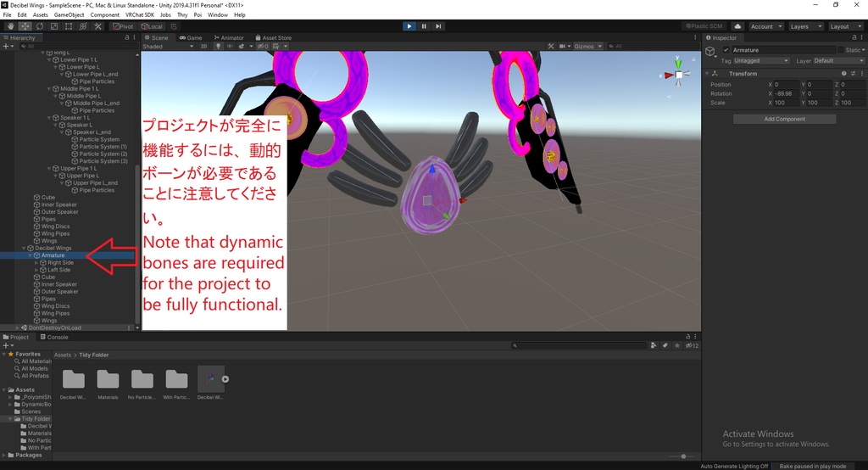Adjust the project icon size slider
Viewport: 868px width, 470px height.
[684, 456]
